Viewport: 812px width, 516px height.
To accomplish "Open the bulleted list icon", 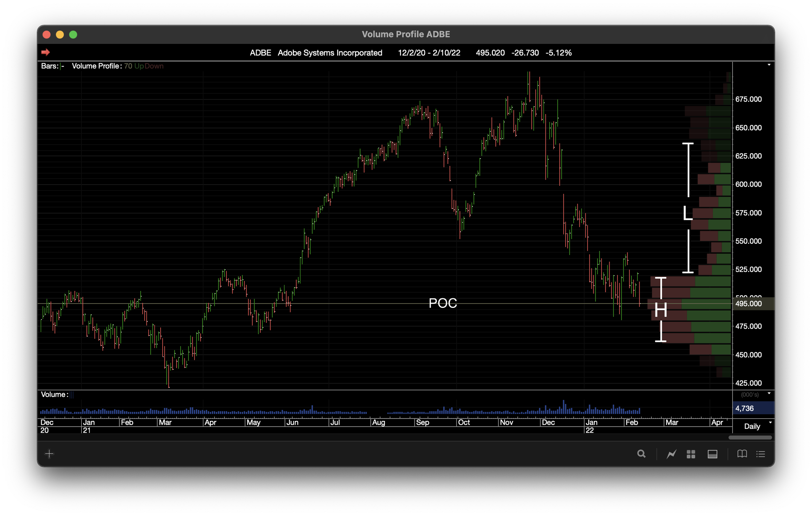I will (x=761, y=454).
